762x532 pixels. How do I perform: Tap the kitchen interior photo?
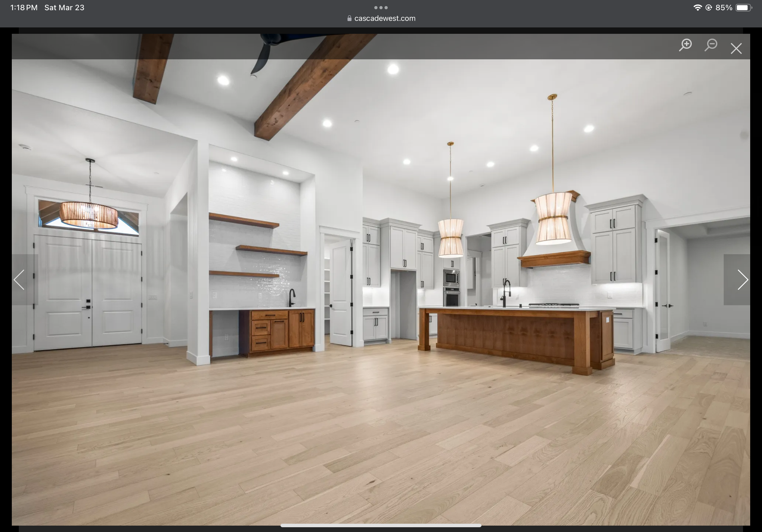(381, 280)
